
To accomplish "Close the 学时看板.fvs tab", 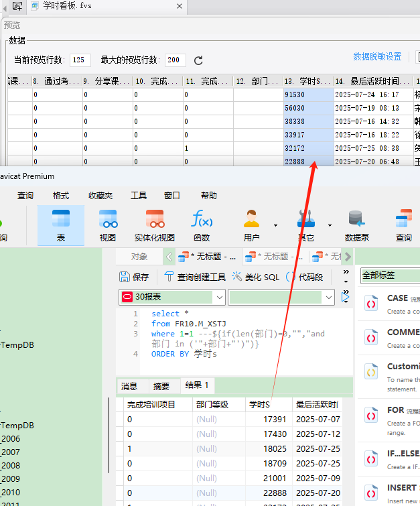I will (180, 6).
